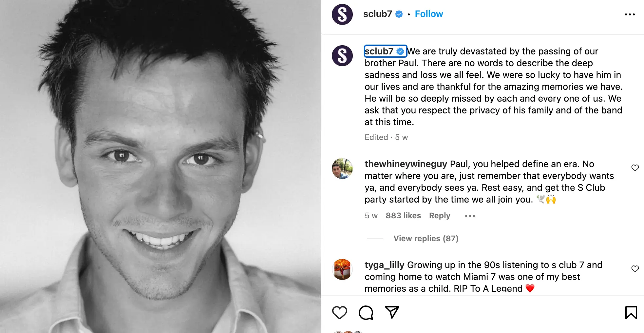Share the post via the paper plane icon

pos(392,312)
